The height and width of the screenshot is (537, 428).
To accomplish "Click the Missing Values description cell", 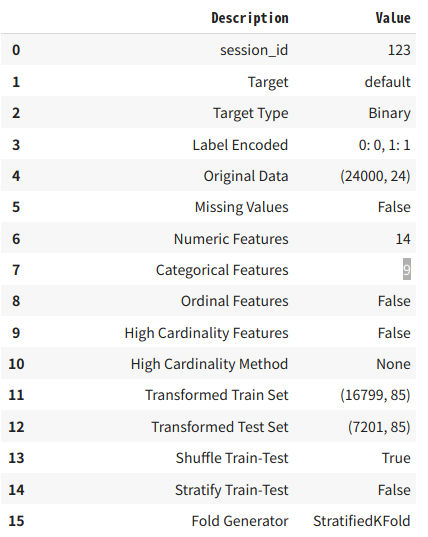I will pos(241,207).
